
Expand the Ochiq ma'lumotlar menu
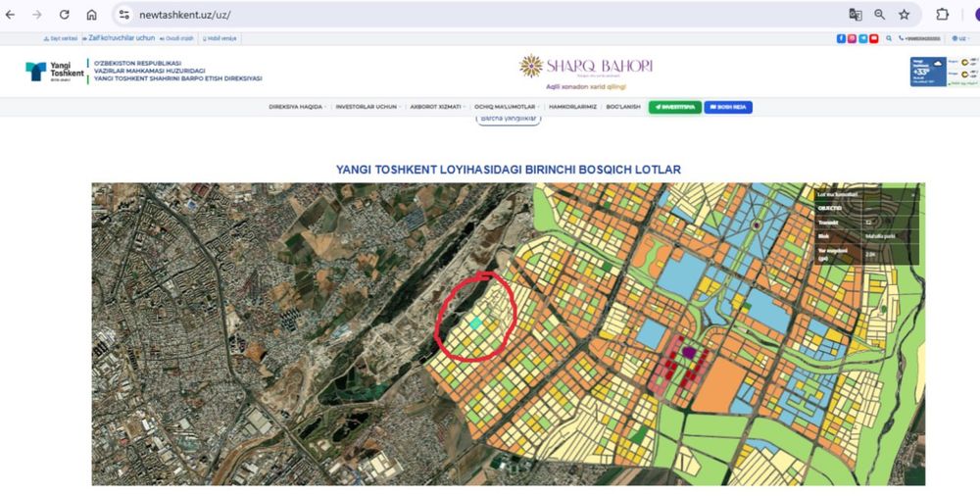[x=507, y=107]
